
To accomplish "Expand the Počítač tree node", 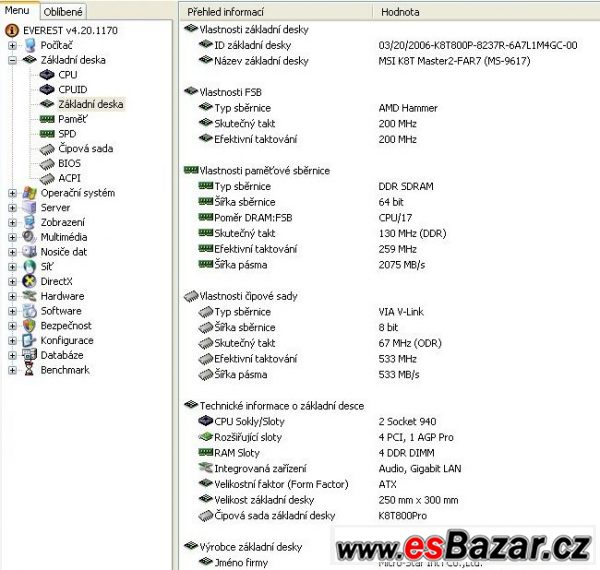I will (x=12, y=46).
